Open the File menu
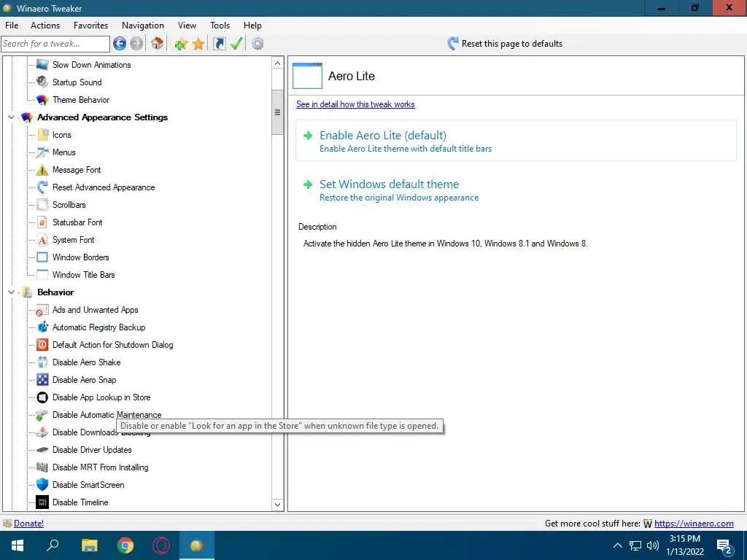 click(12, 26)
